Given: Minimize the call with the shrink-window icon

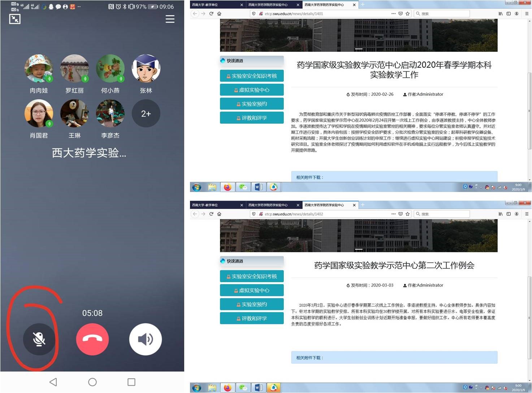Looking at the screenshot, I should tap(15, 19).
